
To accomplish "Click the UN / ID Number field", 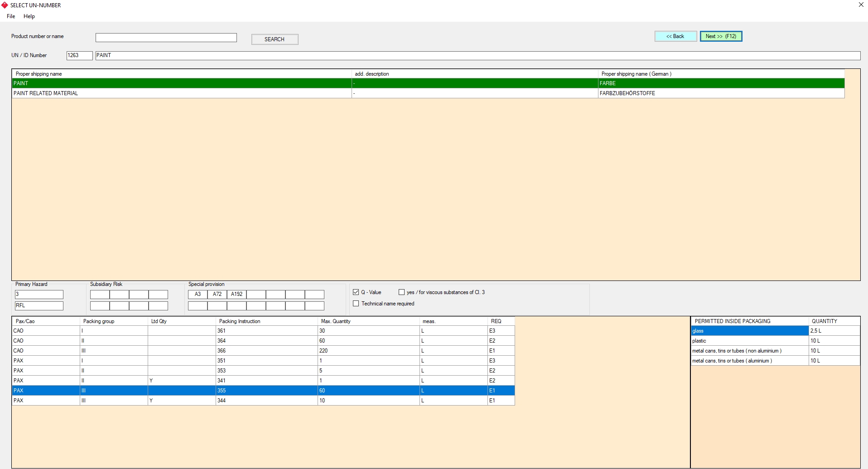I will tap(79, 55).
